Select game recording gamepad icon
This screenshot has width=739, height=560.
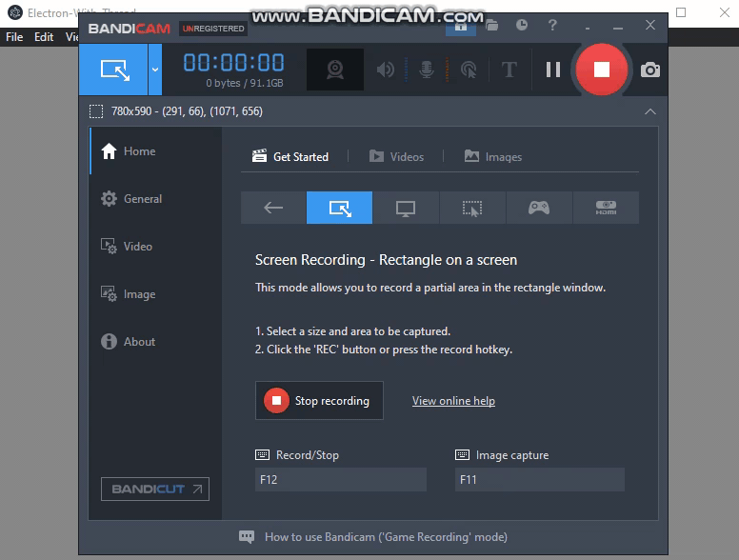click(539, 208)
